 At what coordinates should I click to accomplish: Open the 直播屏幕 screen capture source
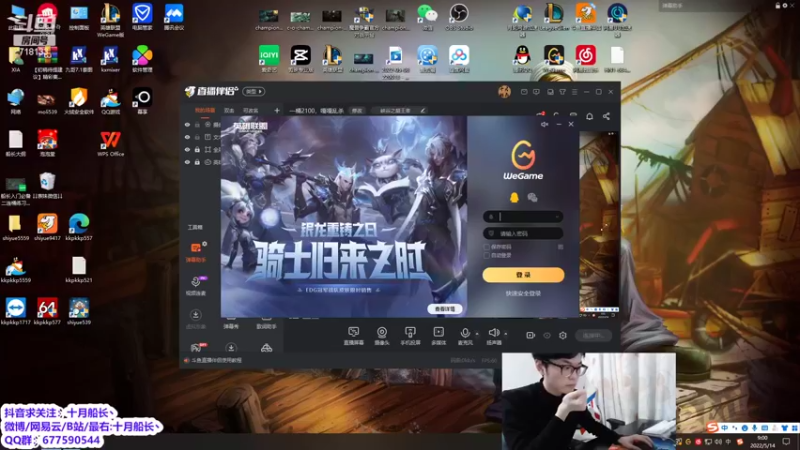tap(354, 336)
